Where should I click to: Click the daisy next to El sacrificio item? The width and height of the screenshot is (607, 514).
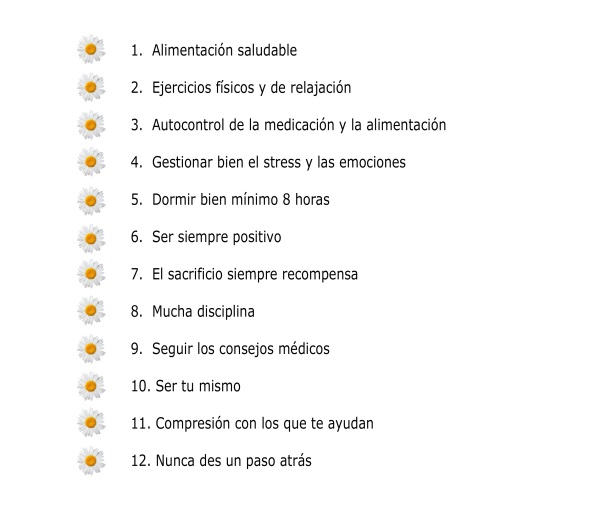coord(91,274)
